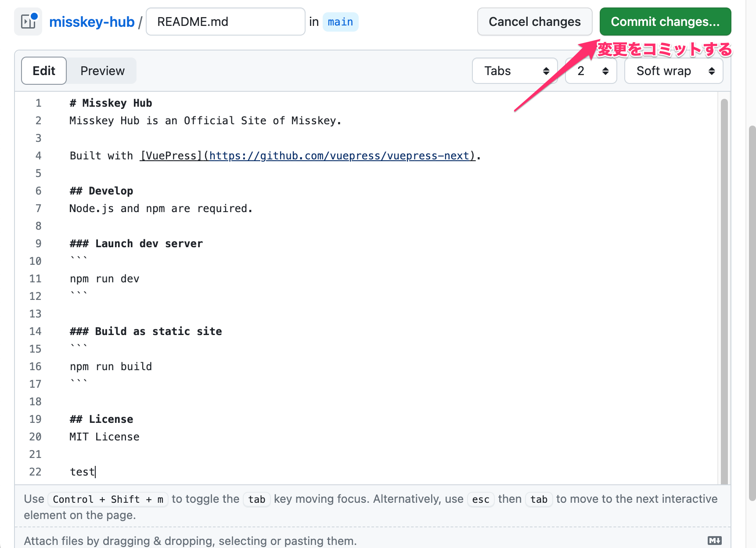
Task: Open the misskey-hub repository link
Action: point(92,22)
